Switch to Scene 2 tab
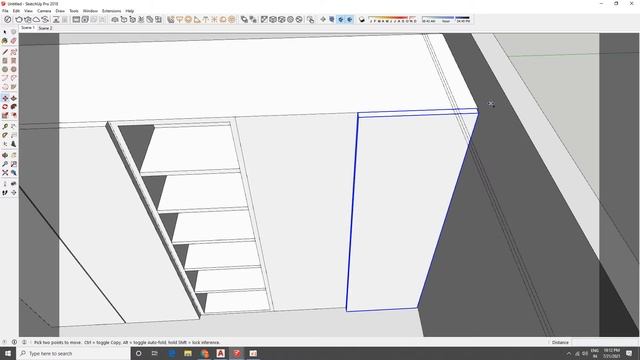 click(x=45, y=28)
